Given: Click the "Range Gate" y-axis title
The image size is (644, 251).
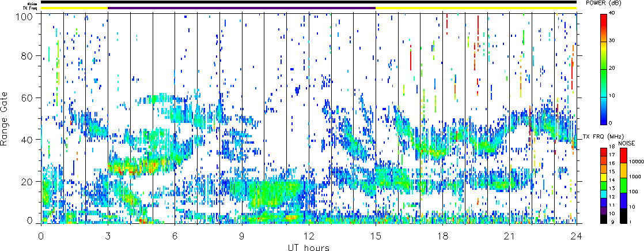Looking at the screenshot, I should pyautogui.click(x=4, y=118).
